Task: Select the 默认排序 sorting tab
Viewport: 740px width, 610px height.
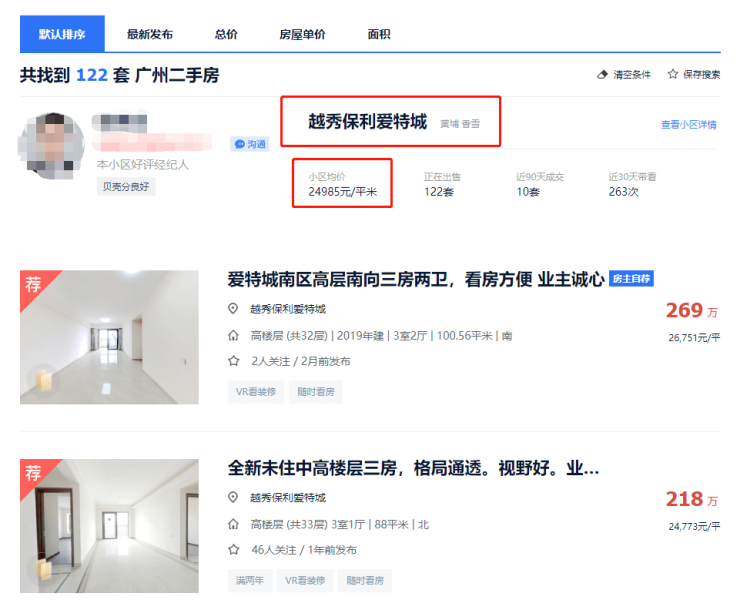Action: click(62, 34)
